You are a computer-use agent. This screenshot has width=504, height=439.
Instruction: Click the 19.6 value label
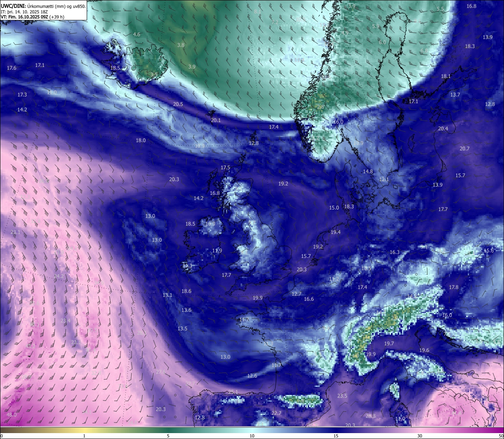pyautogui.click(x=424, y=350)
